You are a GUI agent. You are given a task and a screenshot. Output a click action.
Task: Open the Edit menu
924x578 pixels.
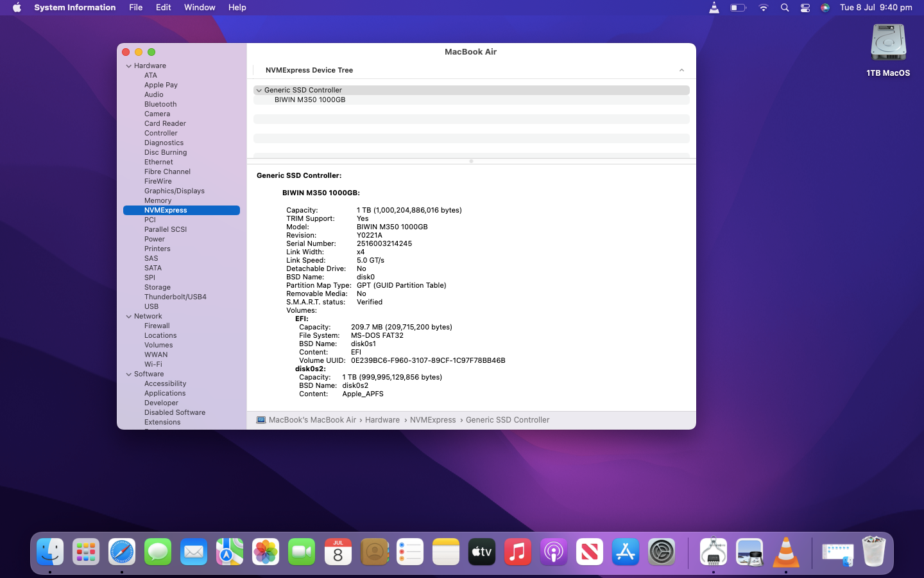[x=164, y=8]
